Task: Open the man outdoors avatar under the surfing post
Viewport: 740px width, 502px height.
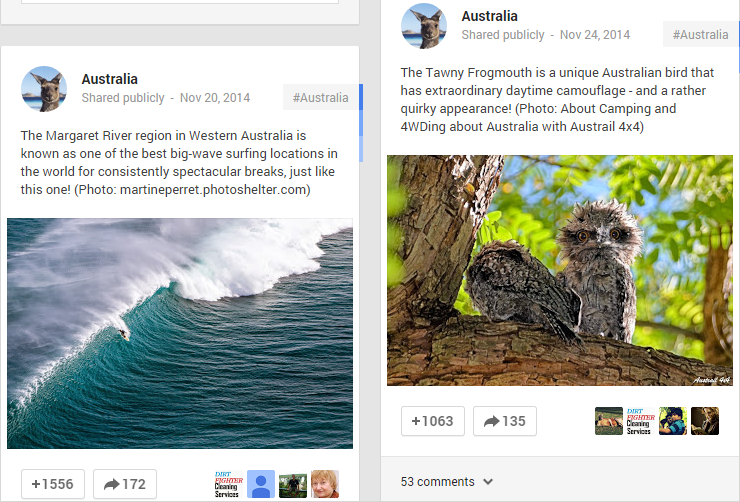Action: click(293, 484)
